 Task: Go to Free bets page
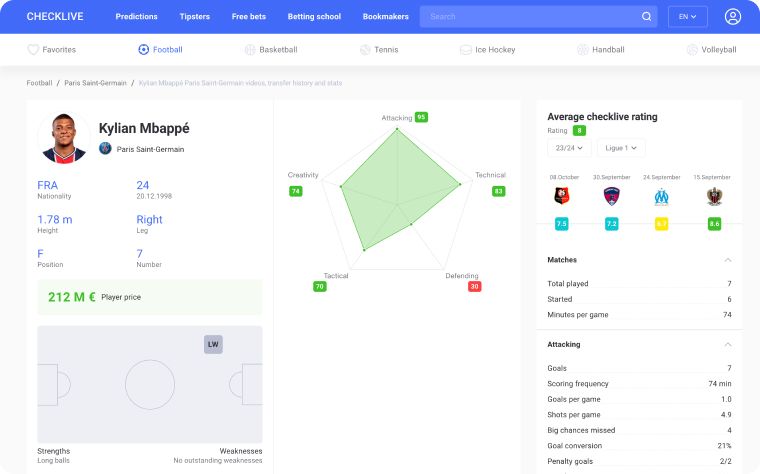coord(249,16)
